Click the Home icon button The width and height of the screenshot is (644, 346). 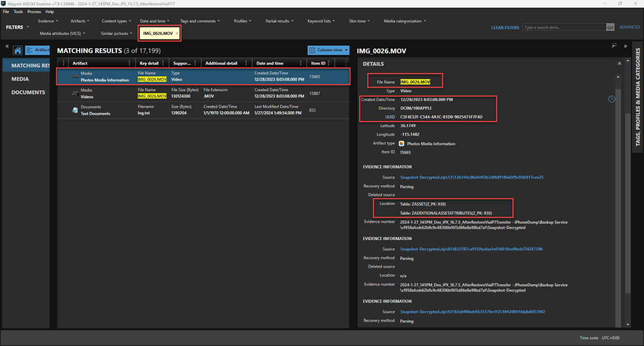point(18,50)
